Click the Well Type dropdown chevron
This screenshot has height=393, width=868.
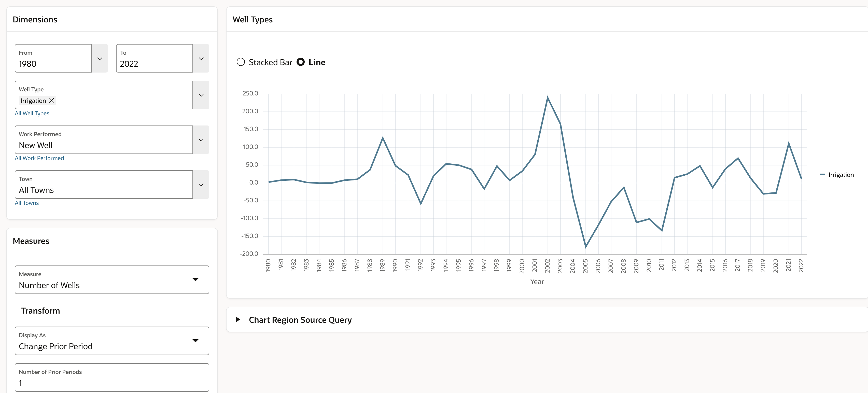click(x=201, y=95)
